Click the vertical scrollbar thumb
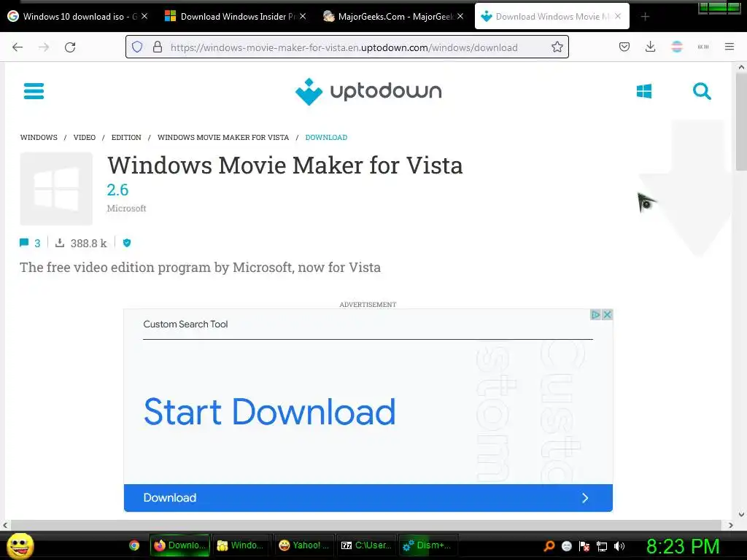Screen dimensions: 747x560 pyautogui.click(x=741, y=122)
